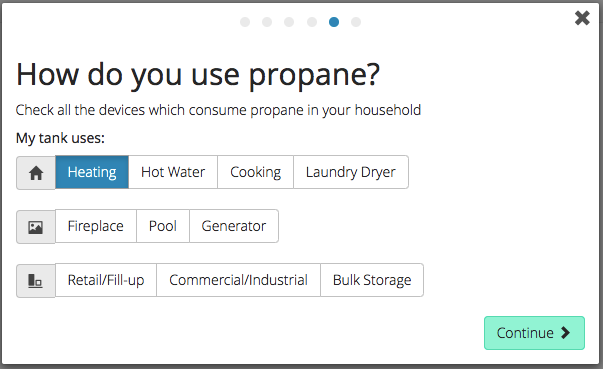Select the Laundry Dryer option
The image size is (603, 369).
tap(351, 172)
